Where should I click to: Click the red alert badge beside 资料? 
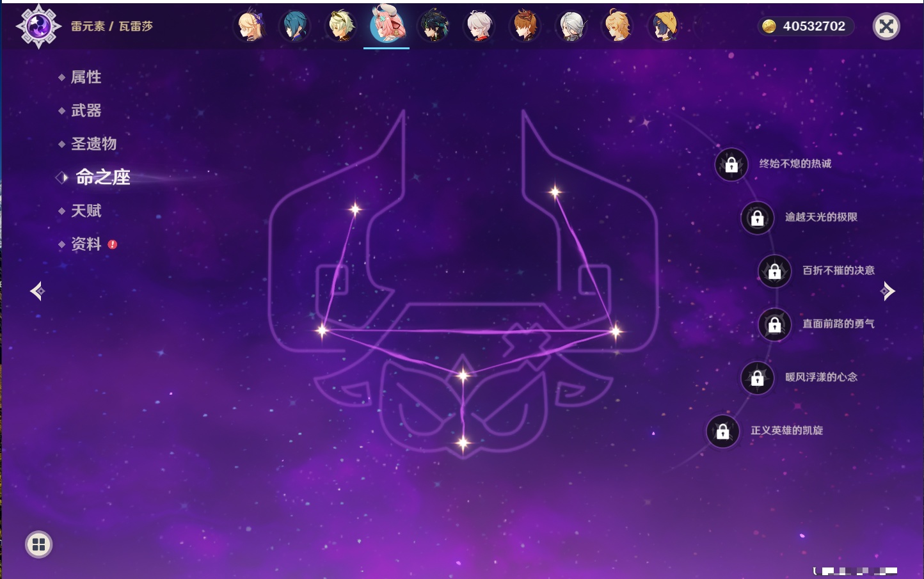click(x=113, y=244)
